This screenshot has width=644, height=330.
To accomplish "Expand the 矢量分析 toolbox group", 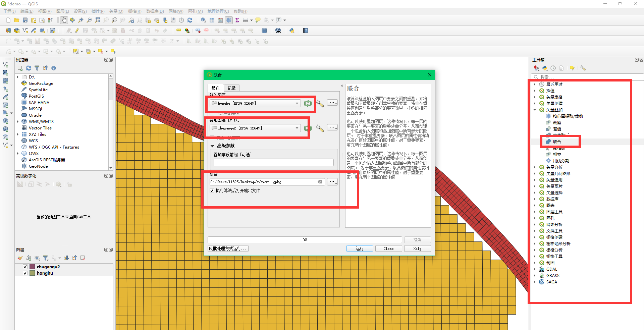I will [535, 167].
